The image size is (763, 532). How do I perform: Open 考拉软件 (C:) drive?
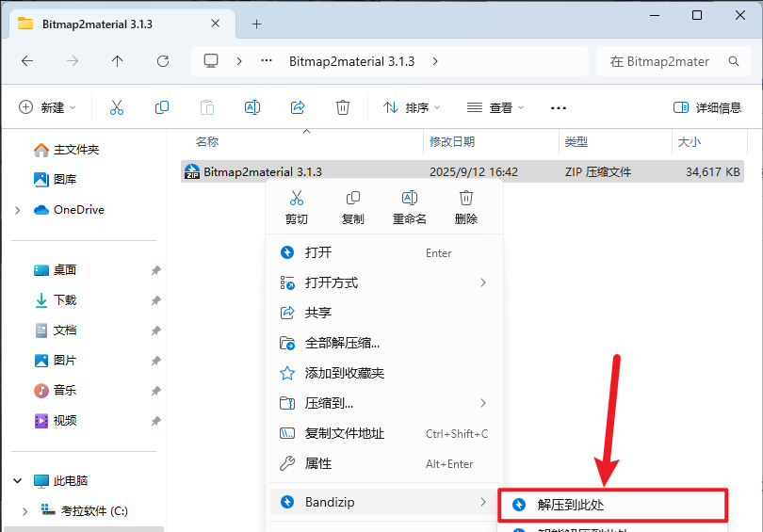84,510
